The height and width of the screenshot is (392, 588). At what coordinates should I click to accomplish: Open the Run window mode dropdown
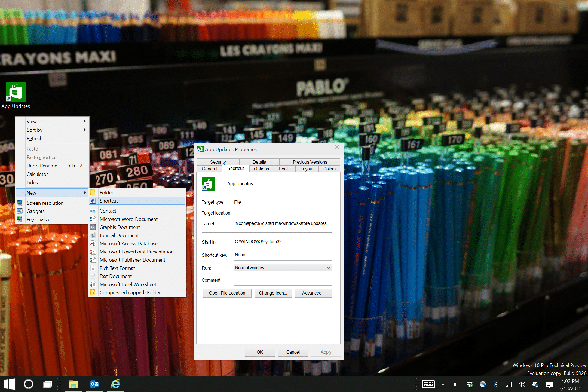(x=283, y=268)
